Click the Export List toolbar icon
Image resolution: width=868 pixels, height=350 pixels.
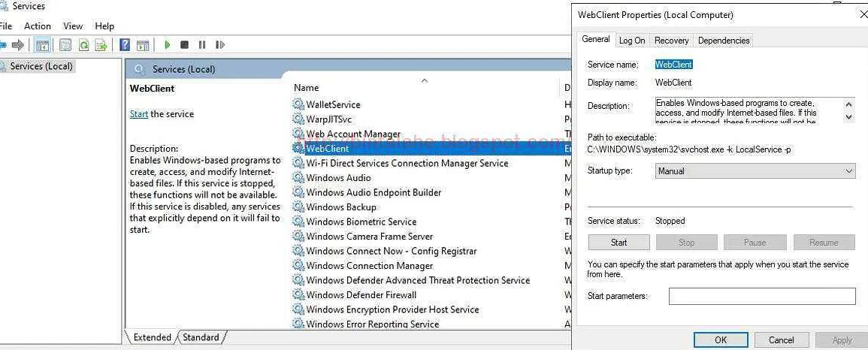pyautogui.click(x=101, y=45)
